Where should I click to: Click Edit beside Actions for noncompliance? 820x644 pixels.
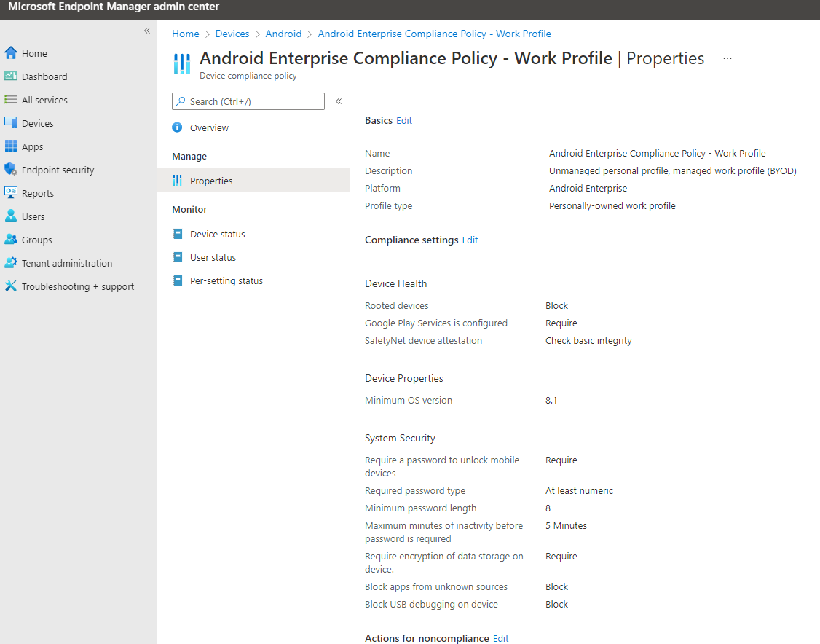pyautogui.click(x=501, y=638)
